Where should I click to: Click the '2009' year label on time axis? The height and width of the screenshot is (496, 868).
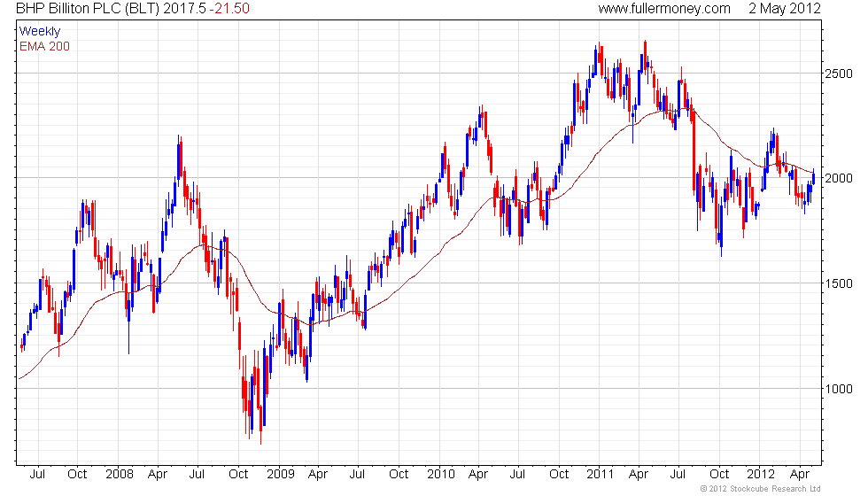(281, 474)
